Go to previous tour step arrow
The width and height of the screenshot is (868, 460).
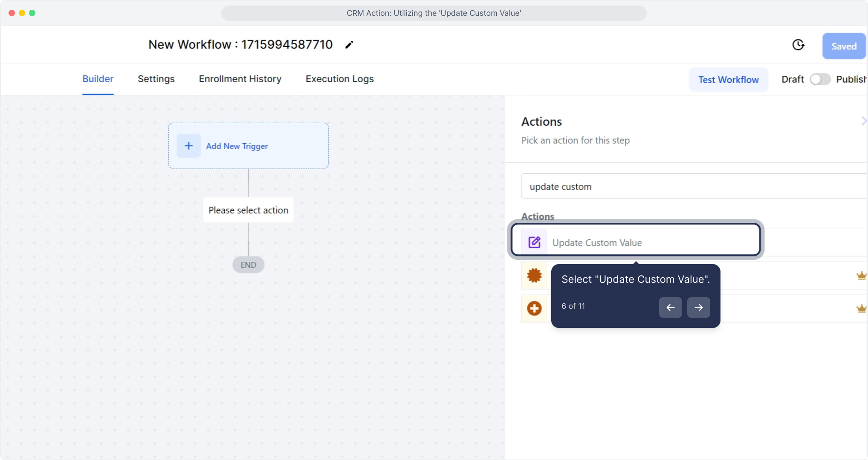670,307
